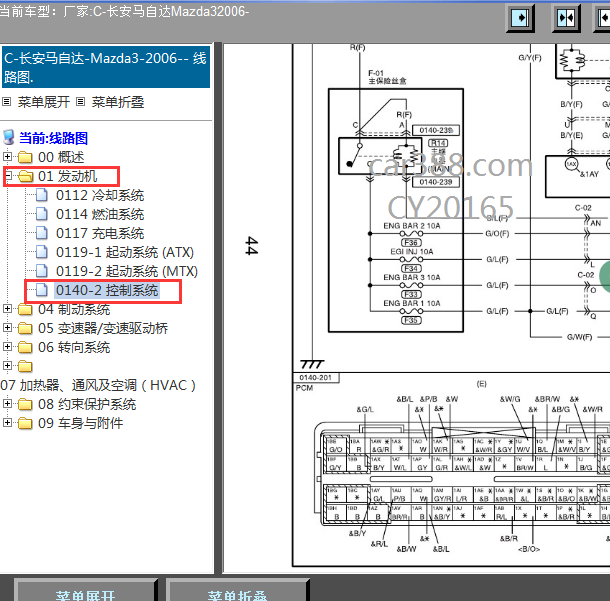Click the bottom 菜单折叠 button
Image resolution: width=610 pixels, height=601 pixels.
237,590
